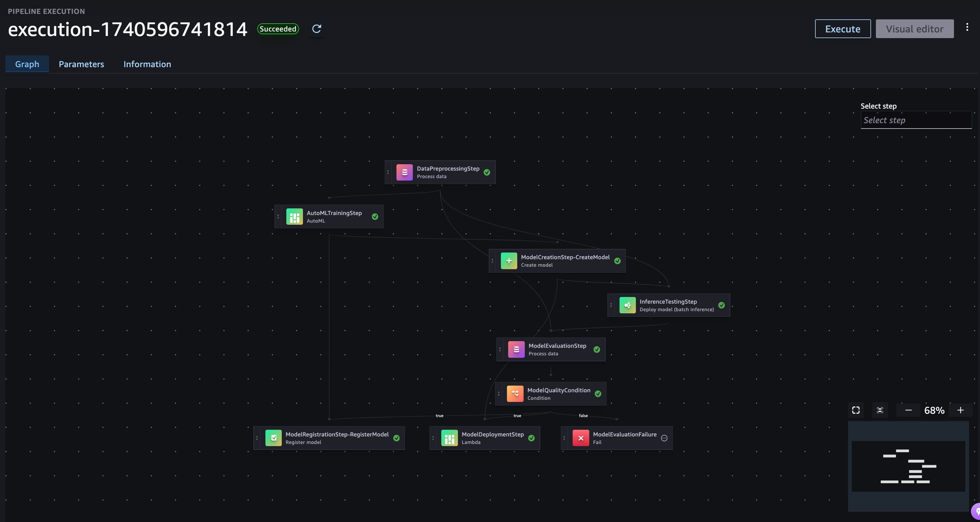
Task: Click the ModelQualityCondition condition icon
Action: tap(515, 394)
